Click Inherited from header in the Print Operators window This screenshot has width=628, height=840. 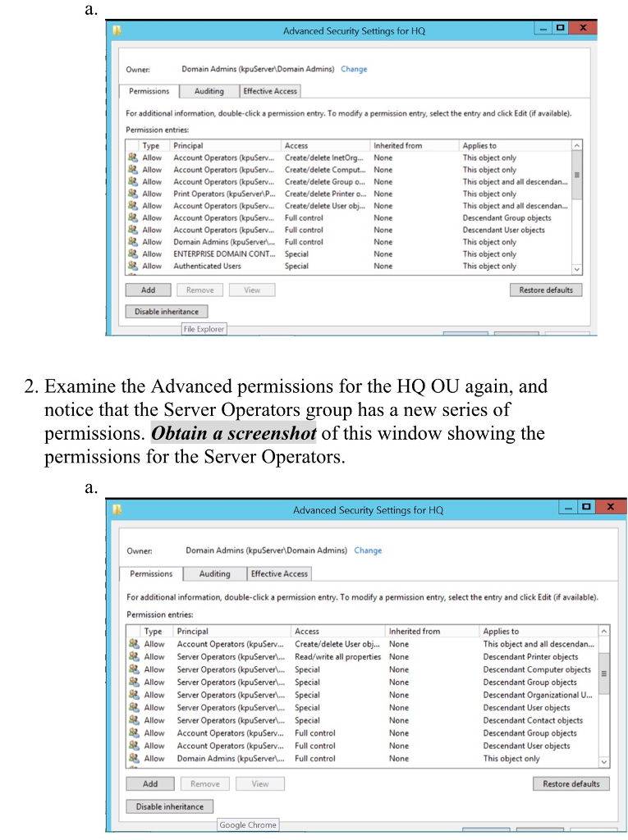pyautogui.click(x=415, y=145)
